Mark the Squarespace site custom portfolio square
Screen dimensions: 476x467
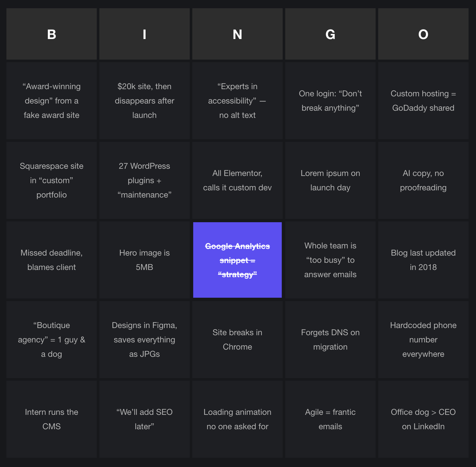coord(51,180)
